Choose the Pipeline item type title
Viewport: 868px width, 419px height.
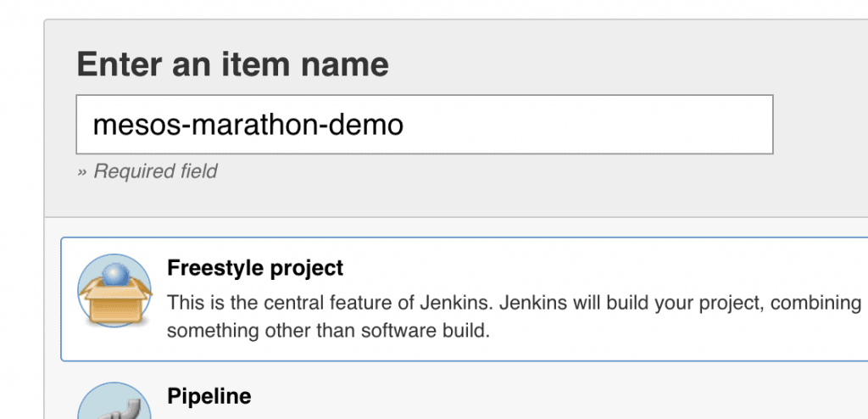[x=209, y=396]
